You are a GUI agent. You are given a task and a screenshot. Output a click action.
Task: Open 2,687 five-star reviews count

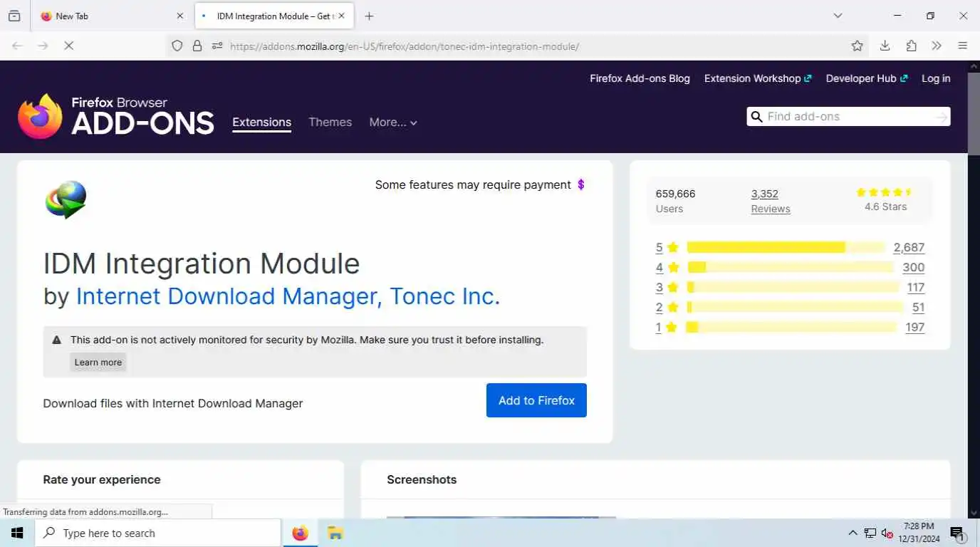909,247
